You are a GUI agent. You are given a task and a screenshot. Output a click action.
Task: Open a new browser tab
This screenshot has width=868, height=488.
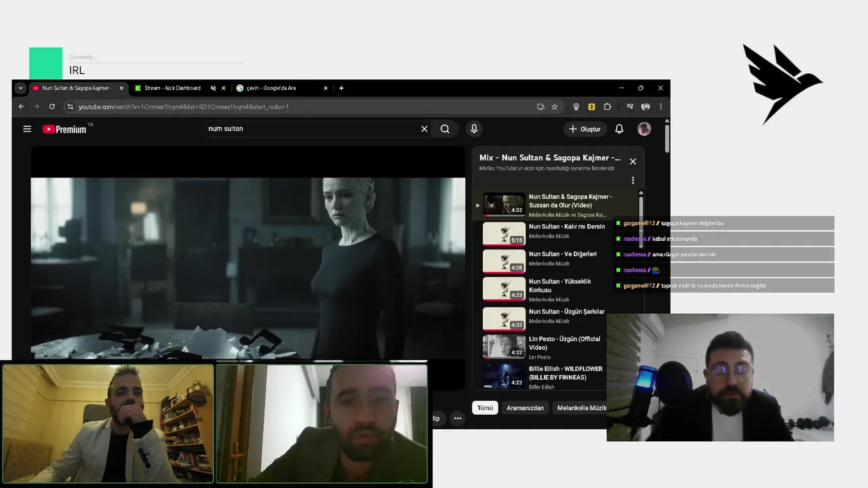[x=341, y=88]
